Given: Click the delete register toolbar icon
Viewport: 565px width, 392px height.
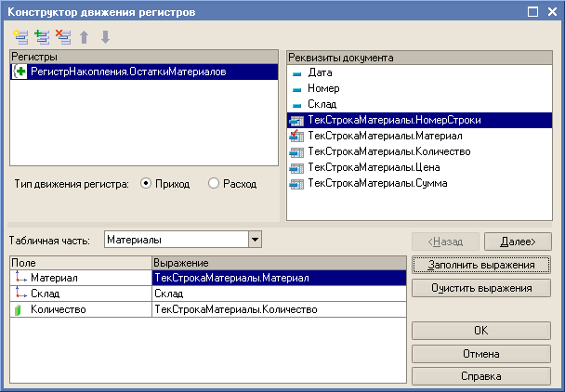Looking at the screenshot, I should pos(63,37).
